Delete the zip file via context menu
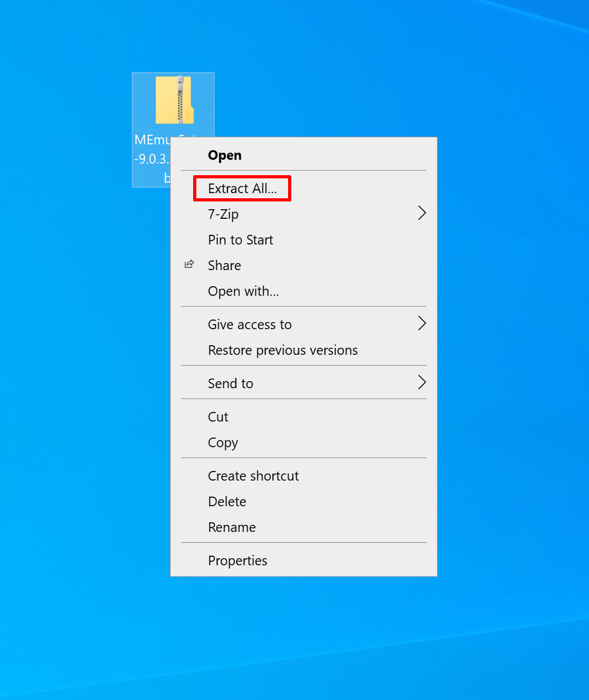The image size is (589, 700). tap(227, 502)
